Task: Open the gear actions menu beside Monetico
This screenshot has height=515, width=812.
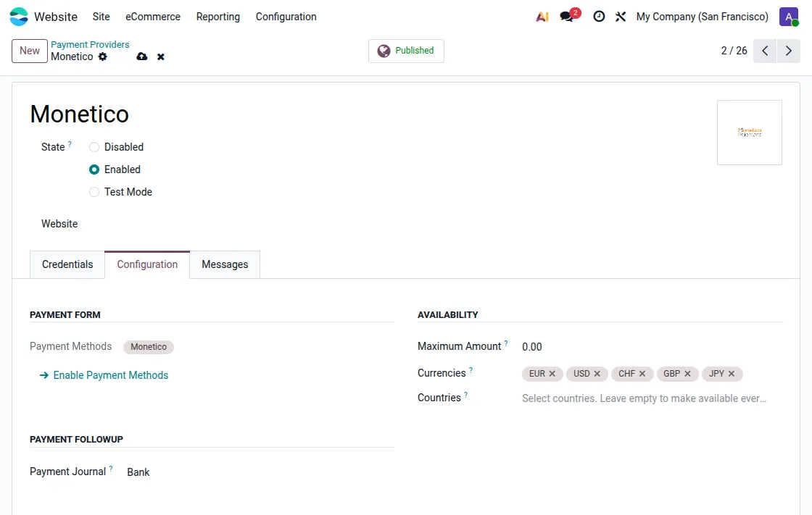Action: tap(102, 56)
